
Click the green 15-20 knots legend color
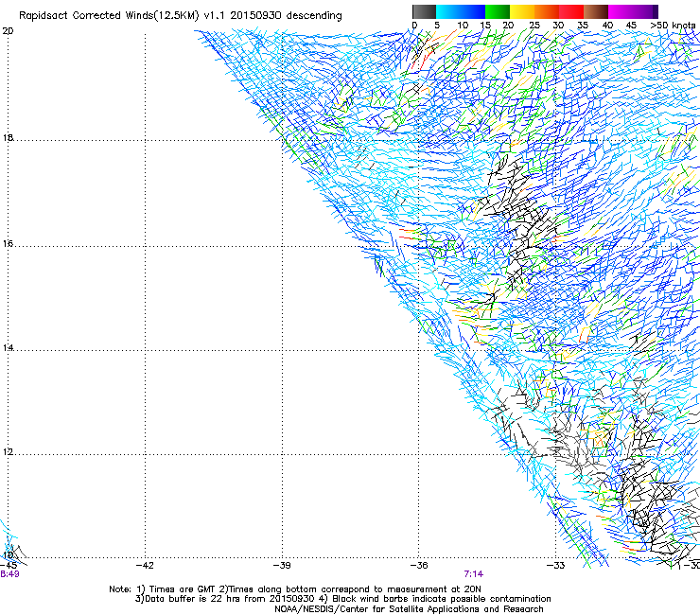(x=498, y=11)
